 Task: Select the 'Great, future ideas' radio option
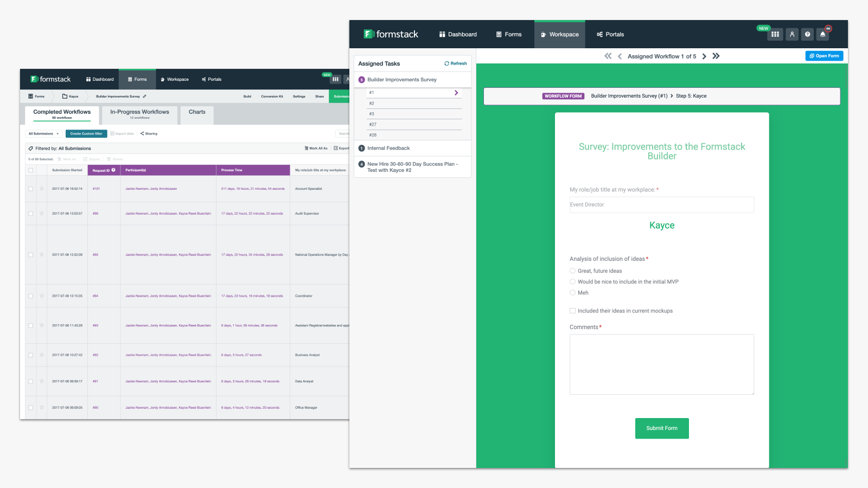pyautogui.click(x=572, y=271)
